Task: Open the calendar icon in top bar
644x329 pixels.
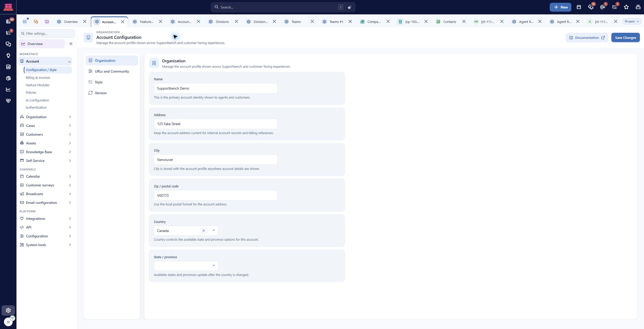Action: (x=579, y=7)
